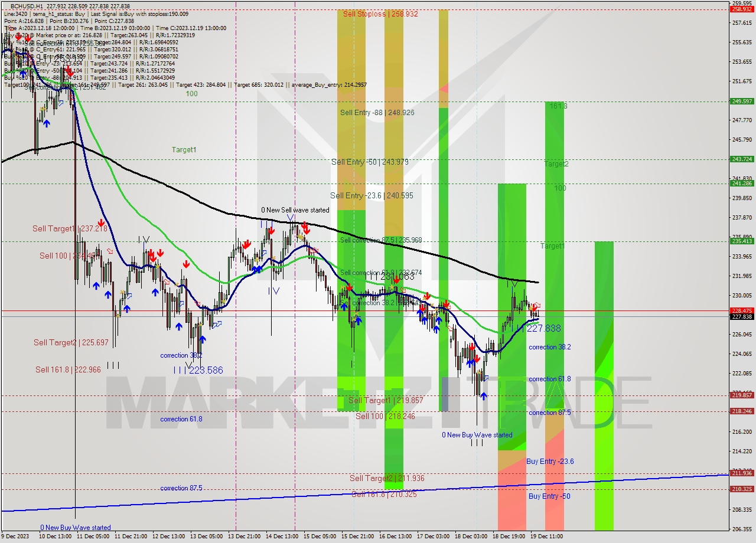
Task: Select the 'Sell 161.8 | 210.325' label
Action: point(384,494)
